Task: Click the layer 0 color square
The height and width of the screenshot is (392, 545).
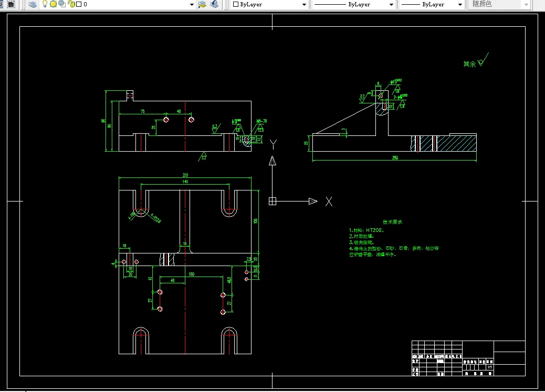Action: [79, 5]
